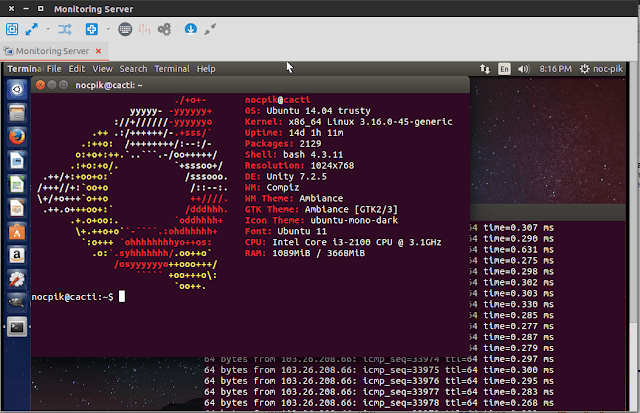
Task: Open the noc-pik session gear menu
Action: click(x=602, y=69)
